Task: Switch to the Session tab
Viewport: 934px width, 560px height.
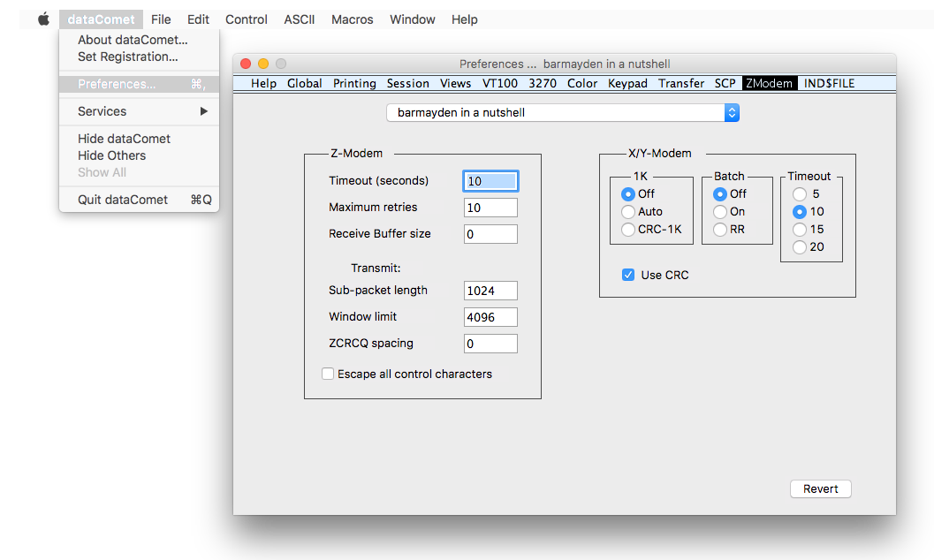Action: pos(408,83)
